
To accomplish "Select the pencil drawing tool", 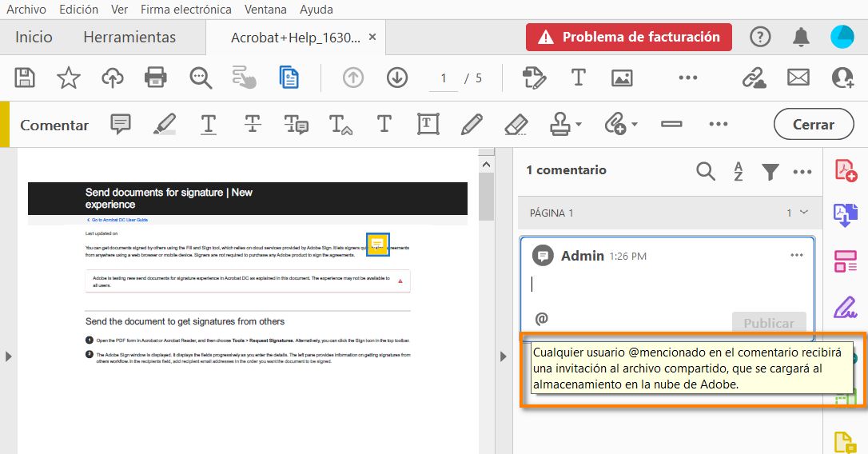I will [472, 125].
